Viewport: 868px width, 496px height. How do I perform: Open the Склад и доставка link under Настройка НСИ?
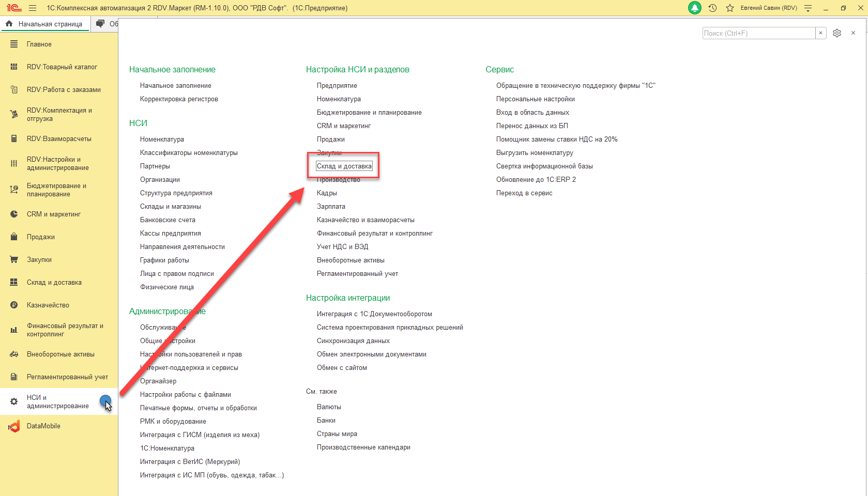(x=344, y=166)
